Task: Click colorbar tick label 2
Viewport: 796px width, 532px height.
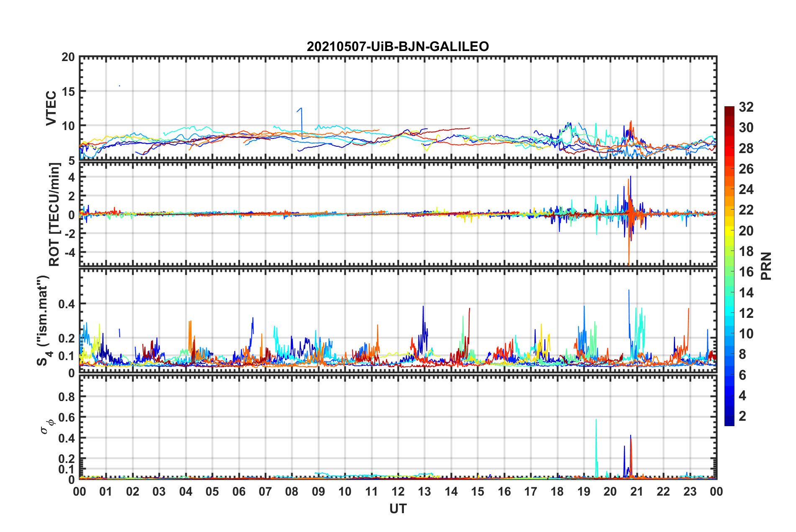Action: coord(742,416)
